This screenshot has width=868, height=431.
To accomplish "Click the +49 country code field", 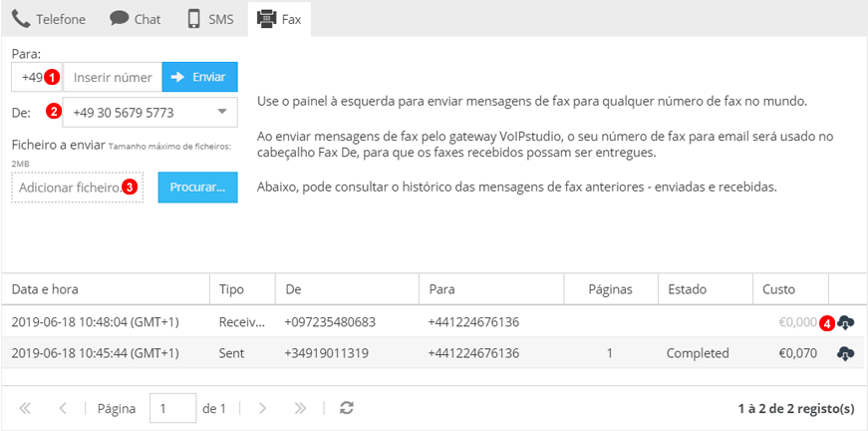I will [30, 77].
